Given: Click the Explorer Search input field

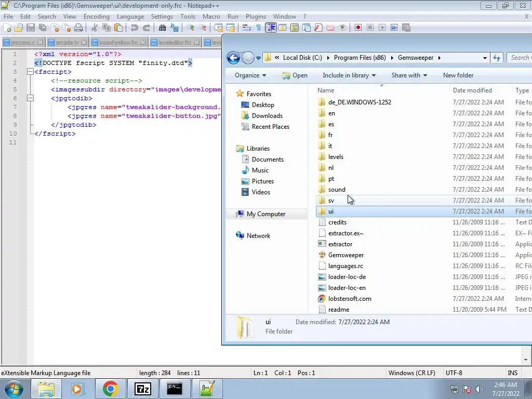Looking at the screenshot, I should pyautogui.click(x=519, y=58).
